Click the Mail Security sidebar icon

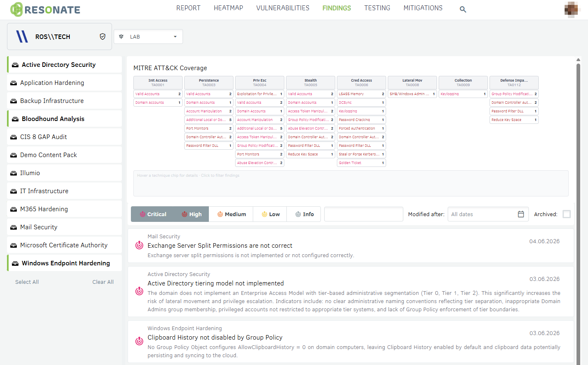pyautogui.click(x=14, y=227)
